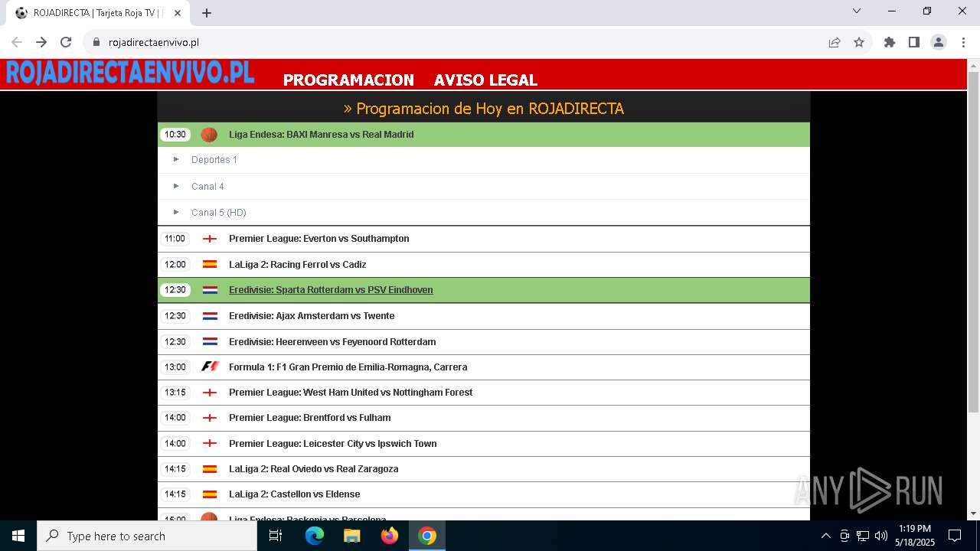This screenshot has height=551, width=980.
Task: Open Liga Endesa BAXI Manresa vs Real Madrid
Action: coord(321,135)
